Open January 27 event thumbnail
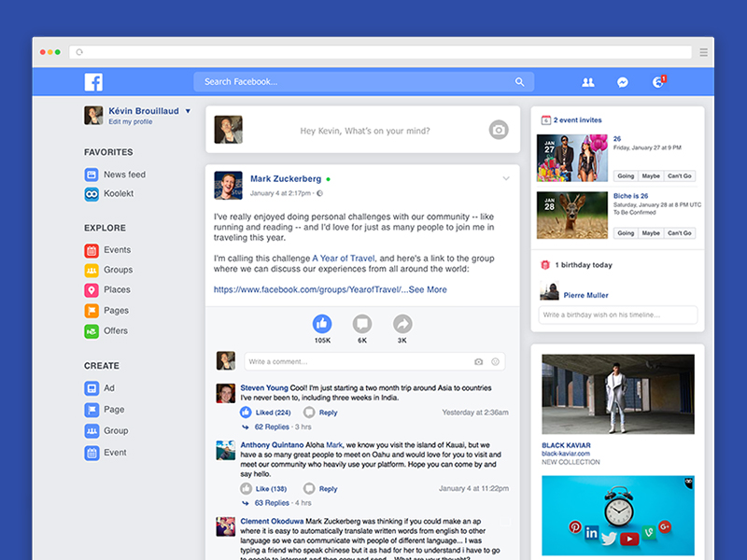747x560 pixels. coord(572,158)
